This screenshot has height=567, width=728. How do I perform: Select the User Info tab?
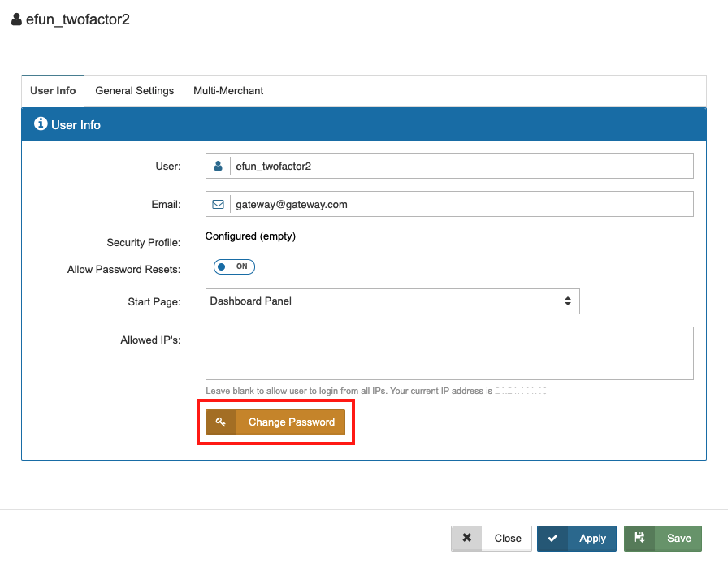click(53, 91)
